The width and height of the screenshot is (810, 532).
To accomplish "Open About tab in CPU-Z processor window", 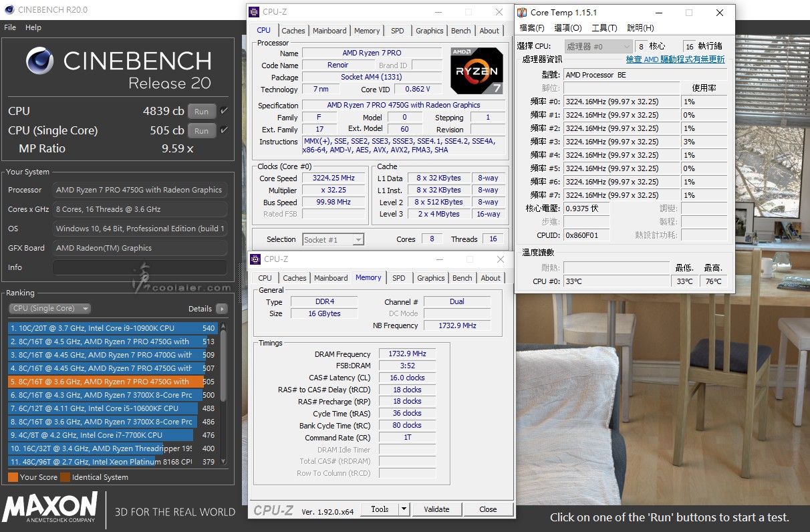I will point(489,31).
